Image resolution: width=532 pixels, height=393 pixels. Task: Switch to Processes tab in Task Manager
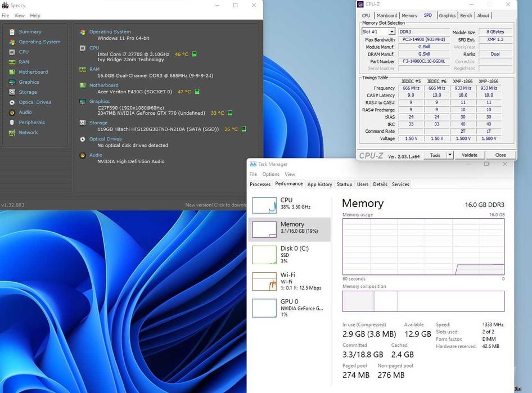click(260, 184)
